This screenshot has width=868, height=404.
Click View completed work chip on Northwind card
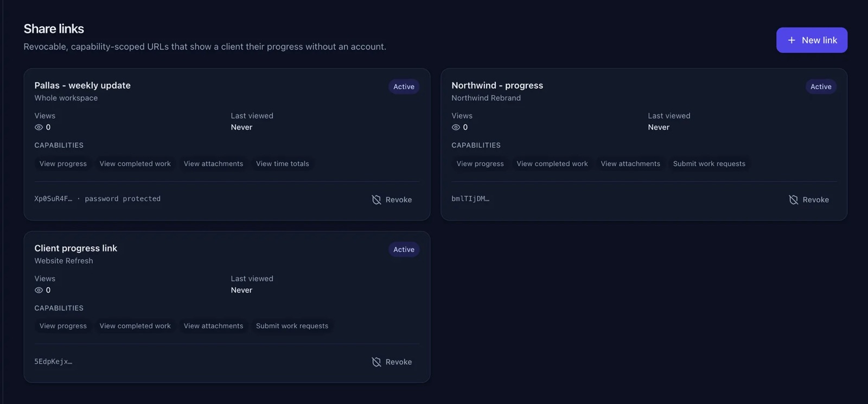pyautogui.click(x=552, y=164)
